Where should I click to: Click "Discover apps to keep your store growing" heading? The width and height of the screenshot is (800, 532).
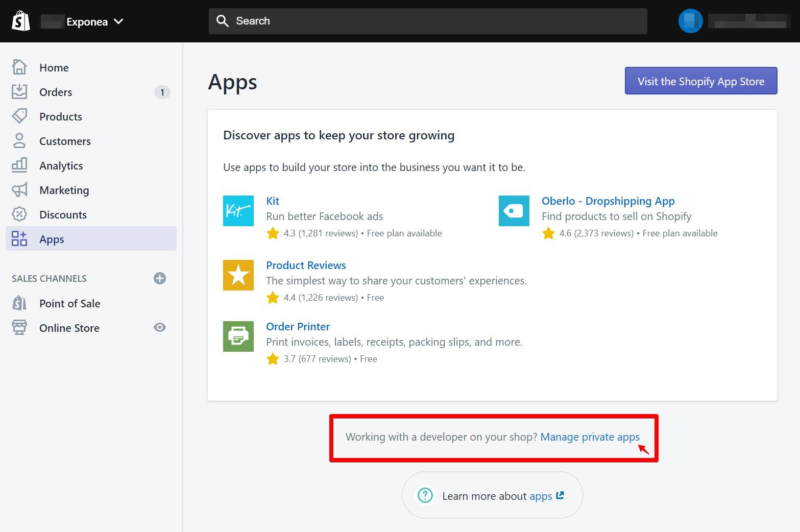coord(338,135)
